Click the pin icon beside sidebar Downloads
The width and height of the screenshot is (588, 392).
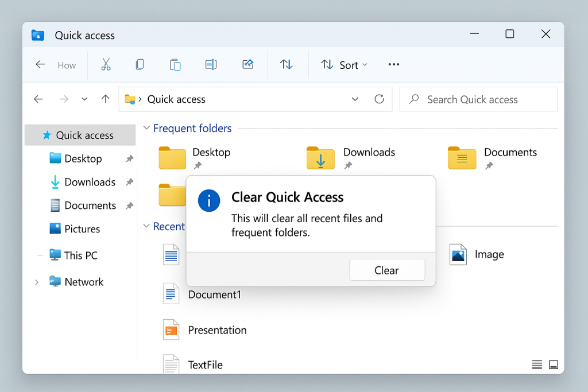pos(129,182)
